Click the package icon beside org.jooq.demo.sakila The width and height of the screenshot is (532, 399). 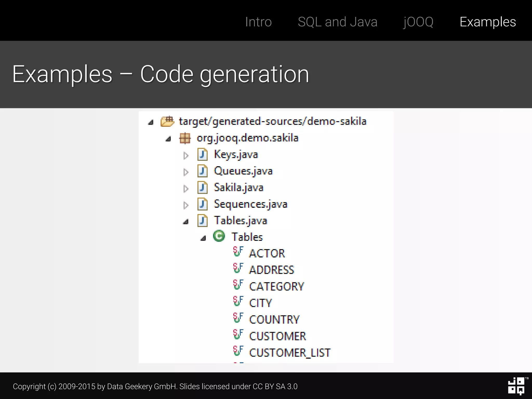click(185, 138)
